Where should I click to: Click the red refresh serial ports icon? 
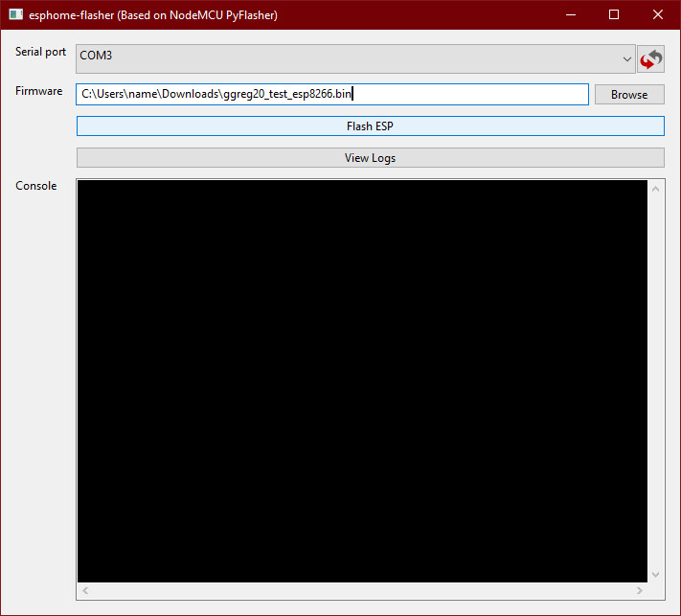pyautogui.click(x=650, y=58)
